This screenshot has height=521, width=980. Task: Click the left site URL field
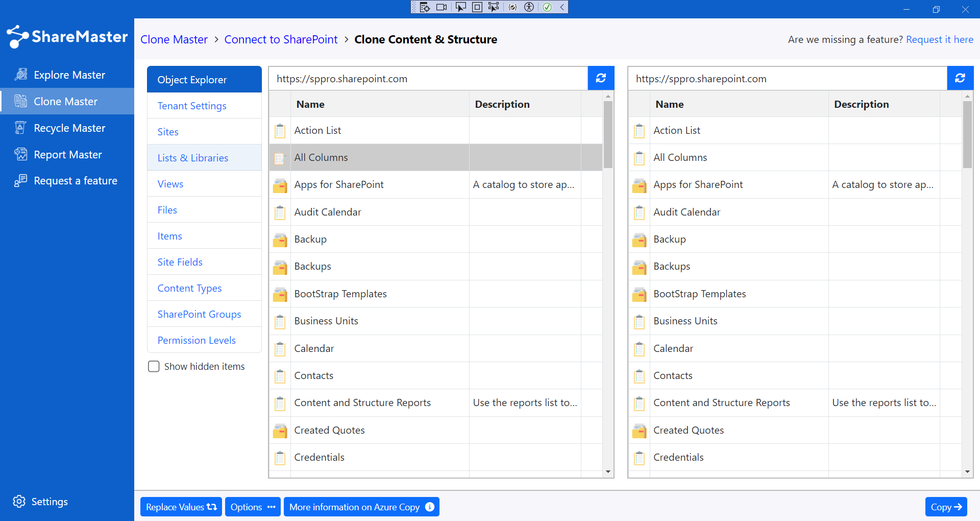coord(428,79)
